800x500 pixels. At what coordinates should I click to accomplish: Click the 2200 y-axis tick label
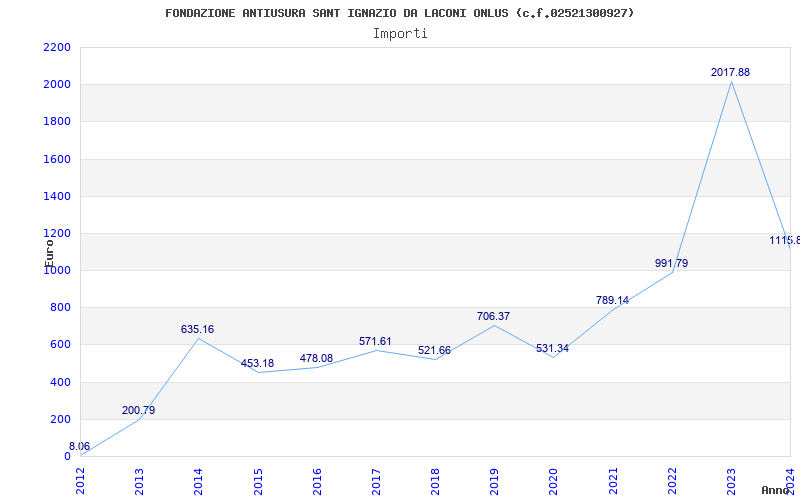point(57,48)
